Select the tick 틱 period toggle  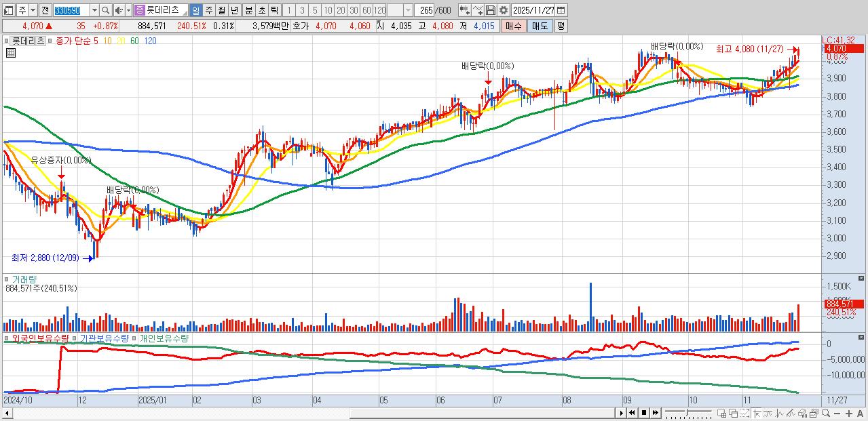(274, 10)
